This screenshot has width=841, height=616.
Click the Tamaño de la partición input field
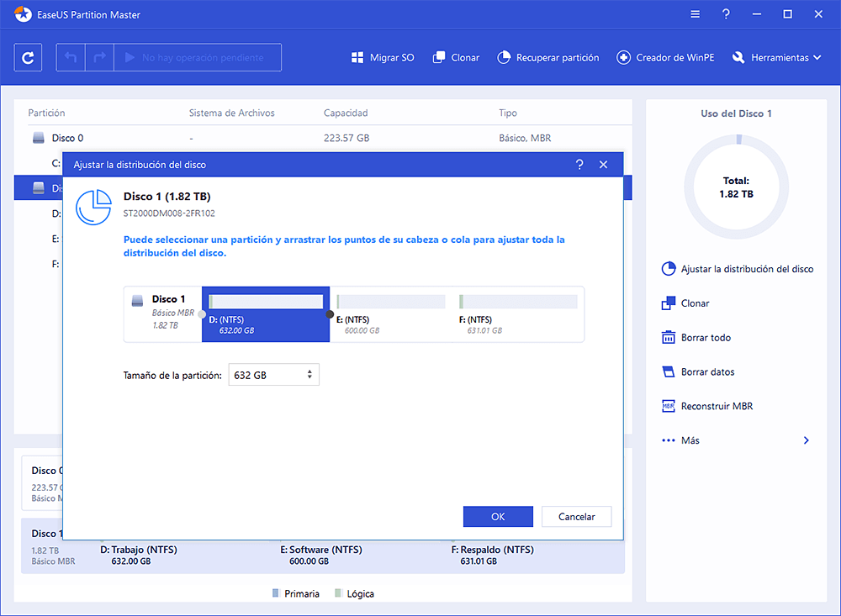pyautogui.click(x=265, y=375)
